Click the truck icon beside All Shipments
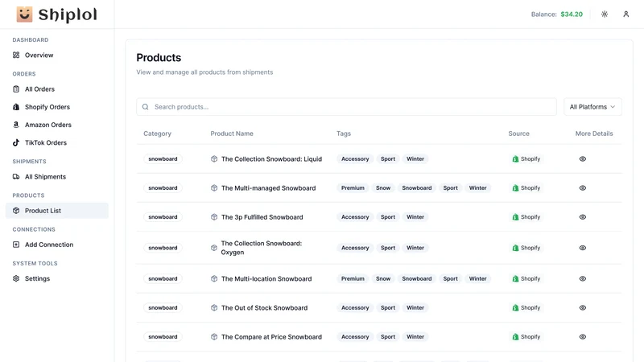The height and width of the screenshot is (362, 644). click(x=16, y=176)
